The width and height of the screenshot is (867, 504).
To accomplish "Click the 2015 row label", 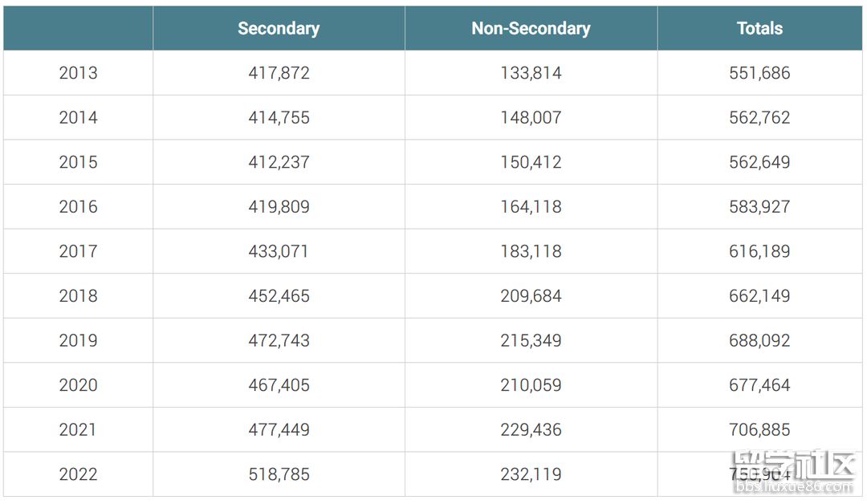I will pyautogui.click(x=78, y=162).
